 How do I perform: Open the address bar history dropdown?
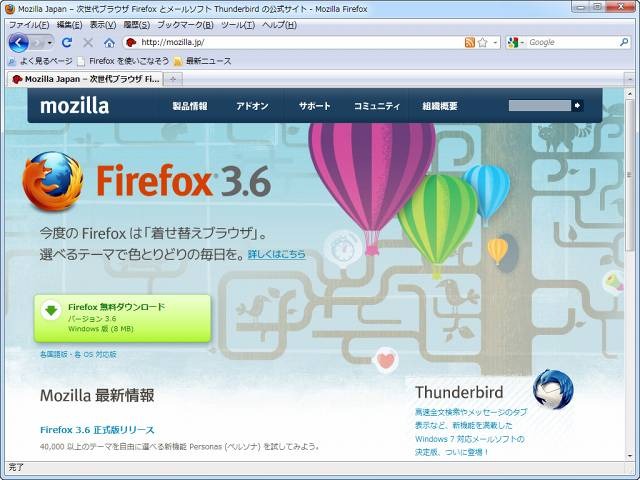click(x=495, y=42)
